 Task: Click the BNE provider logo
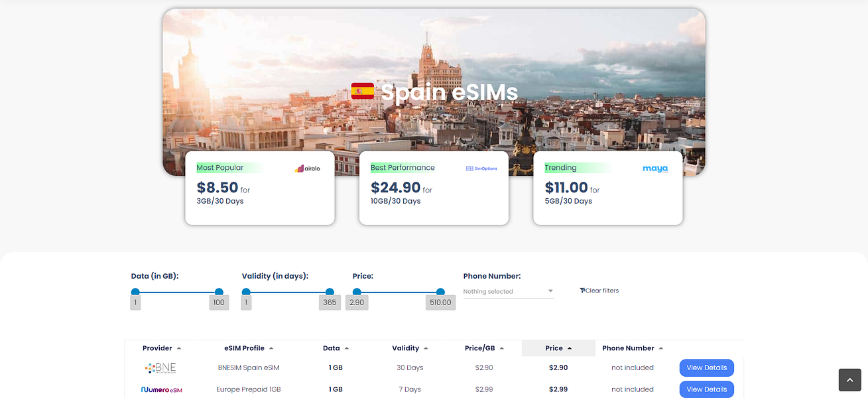161,367
